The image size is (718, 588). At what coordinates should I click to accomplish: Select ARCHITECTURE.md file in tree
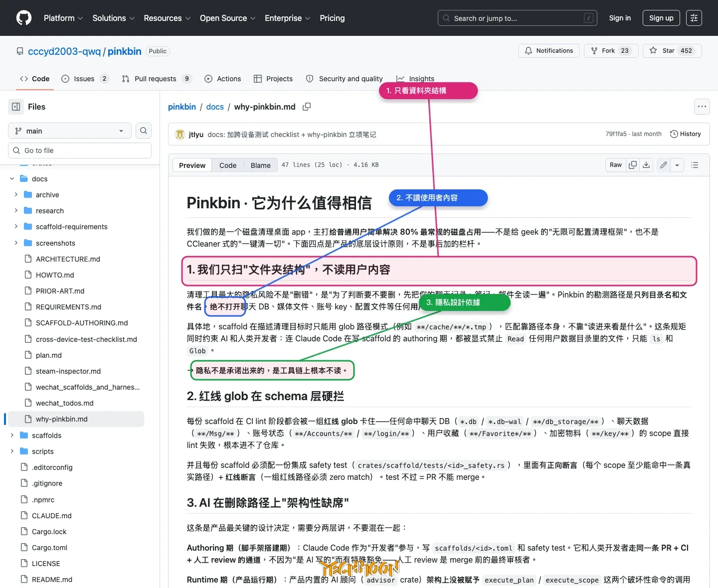pos(68,259)
